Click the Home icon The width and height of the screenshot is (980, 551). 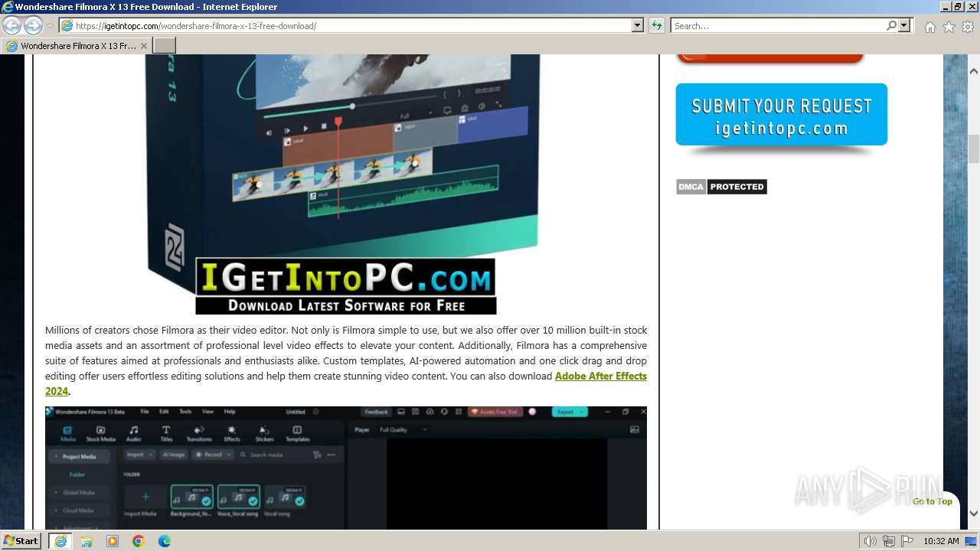(929, 27)
